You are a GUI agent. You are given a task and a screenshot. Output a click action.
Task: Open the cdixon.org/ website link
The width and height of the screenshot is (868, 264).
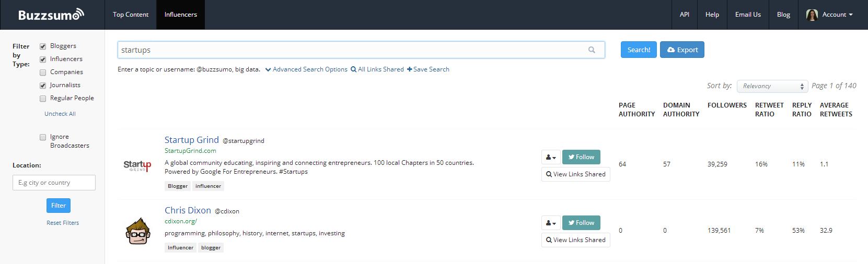click(181, 221)
